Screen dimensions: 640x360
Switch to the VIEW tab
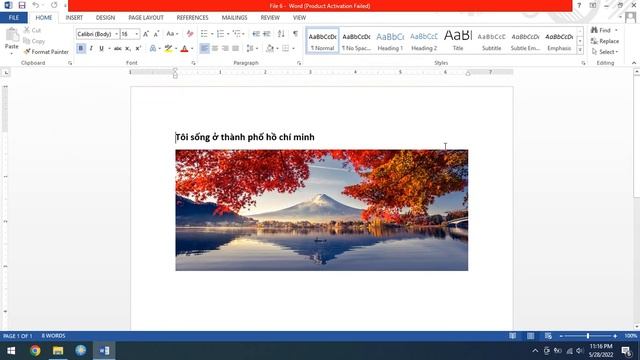[x=299, y=18]
